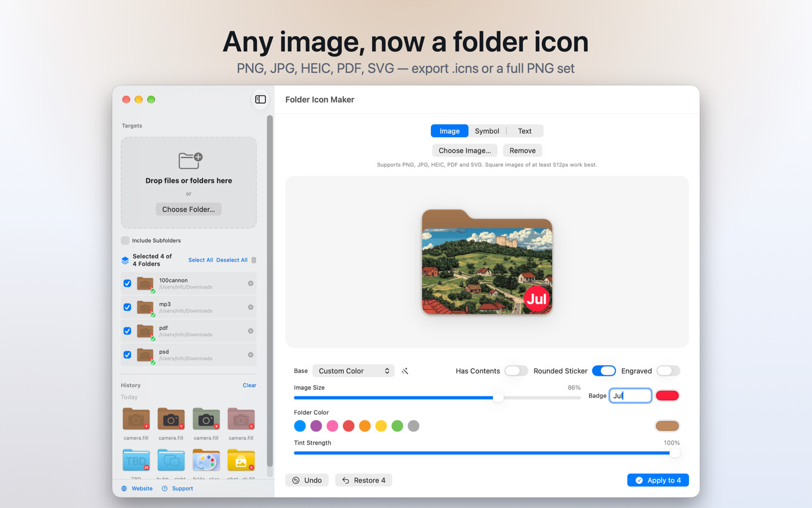Image resolution: width=812 pixels, height=508 pixels.
Task: Open the TBD blue folder history icon
Action: pyautogui.click(x=136, y=460)
